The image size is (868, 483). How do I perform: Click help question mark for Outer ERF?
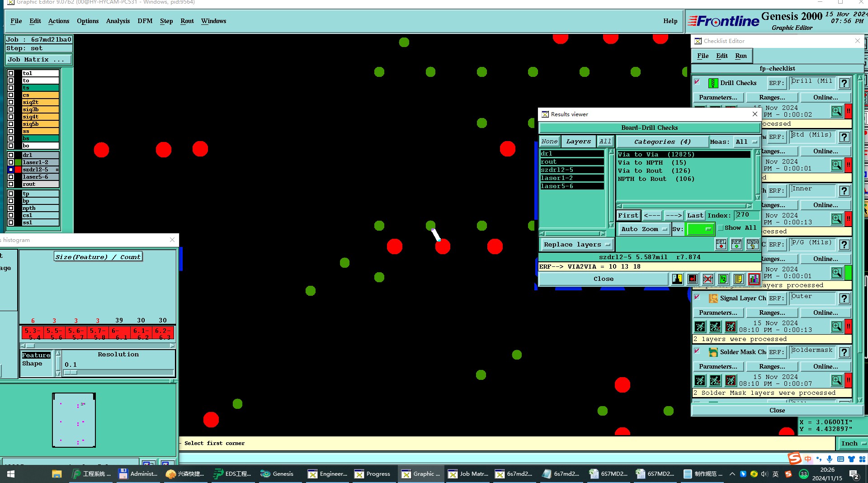point(844,298)
